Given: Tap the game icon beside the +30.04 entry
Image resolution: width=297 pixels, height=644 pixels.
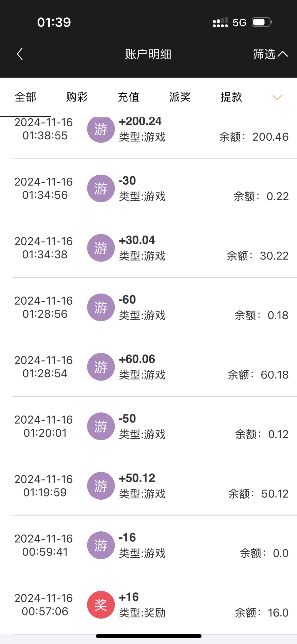Looking at the screenshot, I should tap(101, 248).
